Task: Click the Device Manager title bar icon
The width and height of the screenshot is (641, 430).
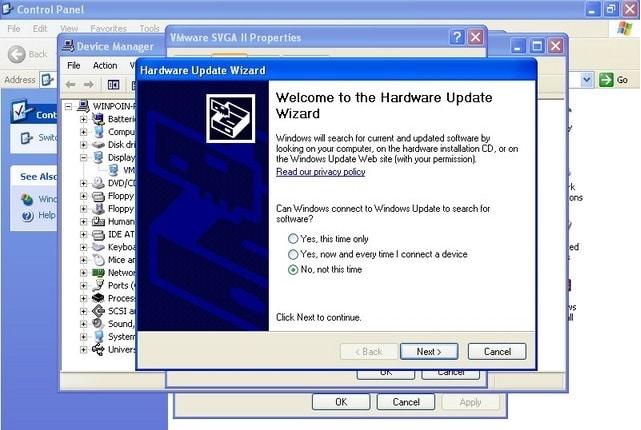Action: 68,46
